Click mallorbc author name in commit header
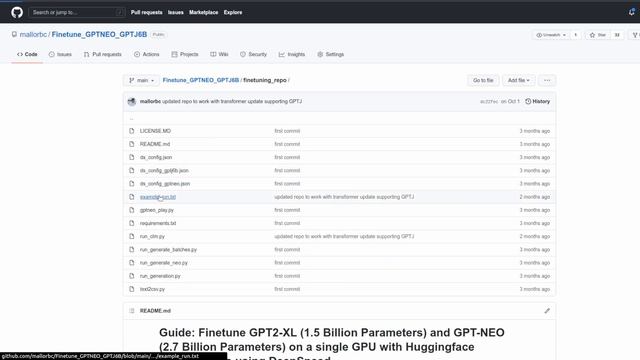 [150, 101]
